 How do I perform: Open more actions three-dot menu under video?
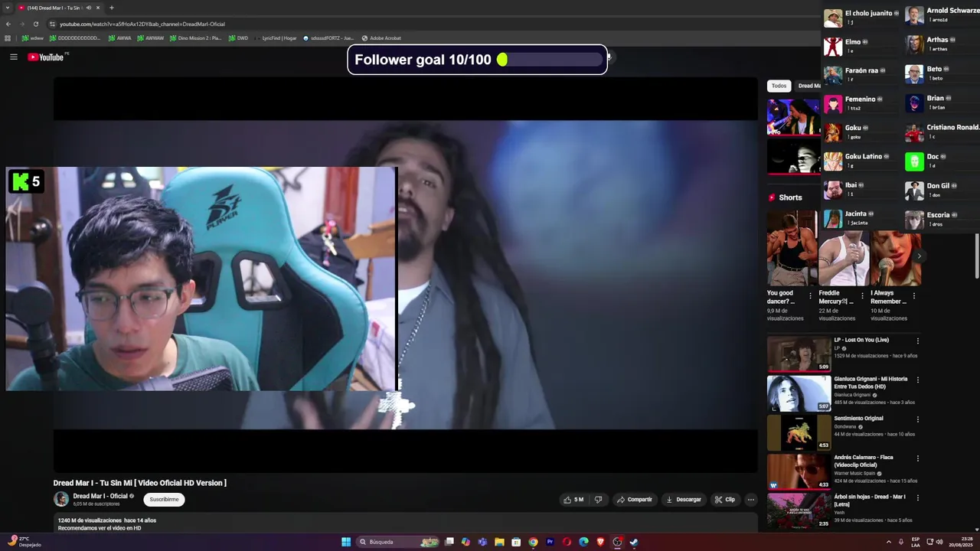point(751,500)
